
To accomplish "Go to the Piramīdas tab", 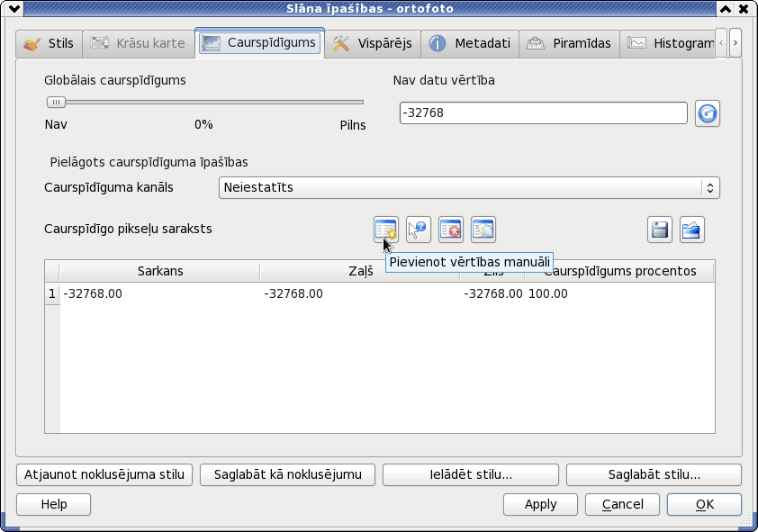I will pos(570,43).
